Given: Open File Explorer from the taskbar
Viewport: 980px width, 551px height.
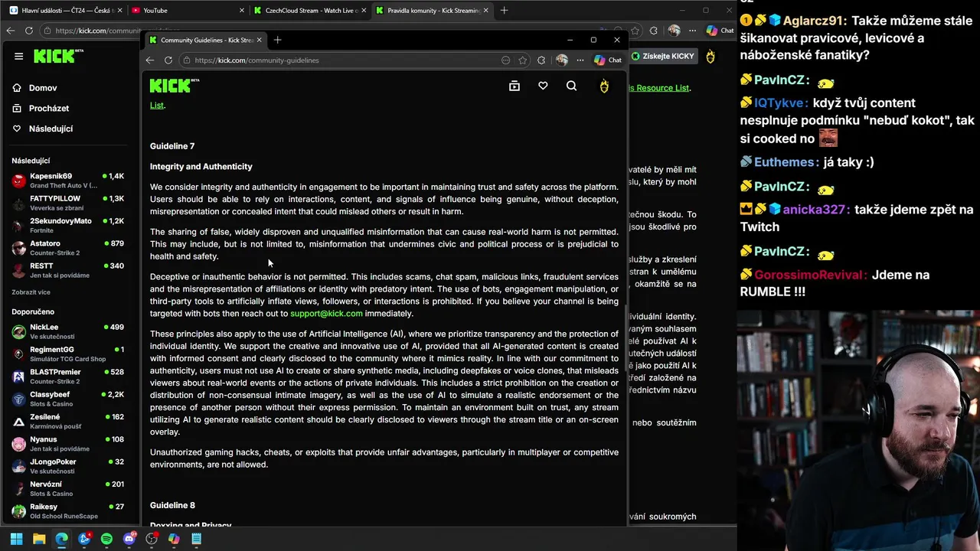Looking at the screenshot, I should [39, 539].
